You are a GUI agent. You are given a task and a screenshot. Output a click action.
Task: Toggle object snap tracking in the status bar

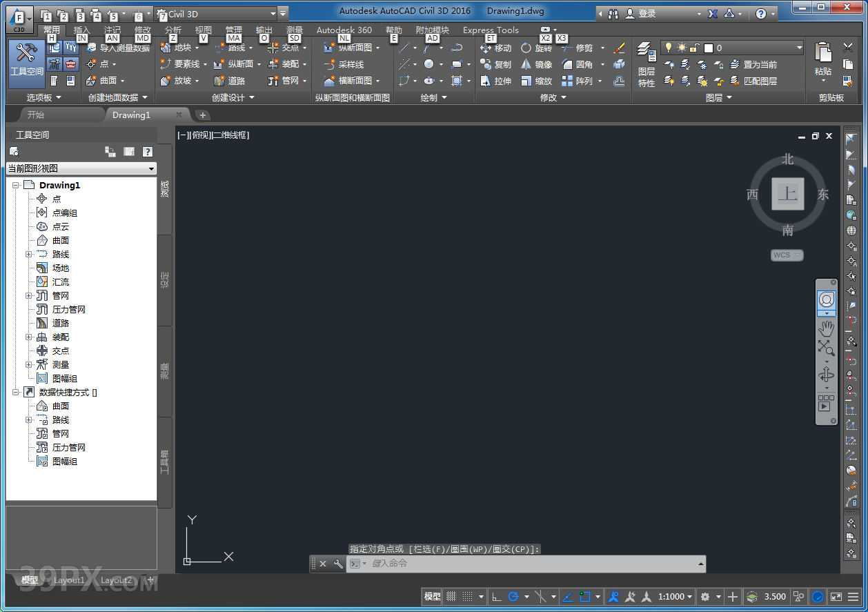[568, 596]
